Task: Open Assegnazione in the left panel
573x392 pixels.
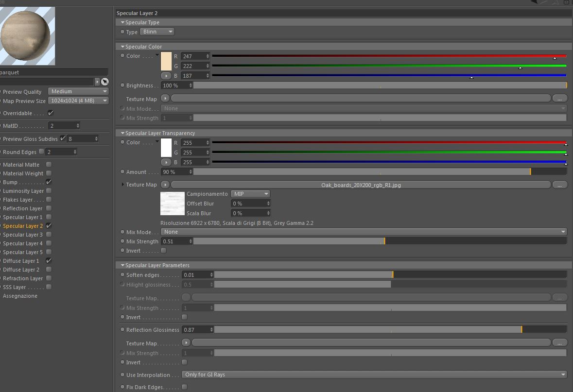Action: click(20, 296)
